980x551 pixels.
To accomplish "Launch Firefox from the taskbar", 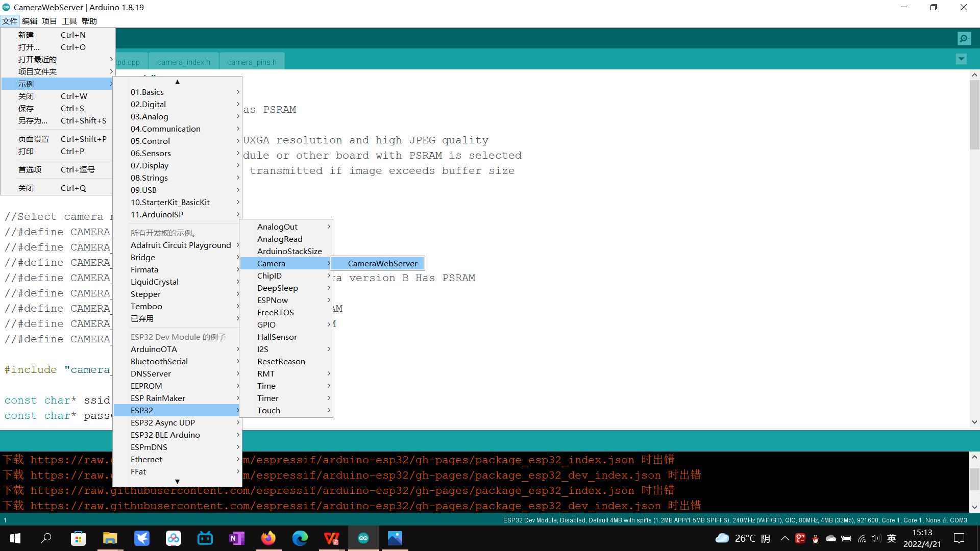I will pos(268,538).
